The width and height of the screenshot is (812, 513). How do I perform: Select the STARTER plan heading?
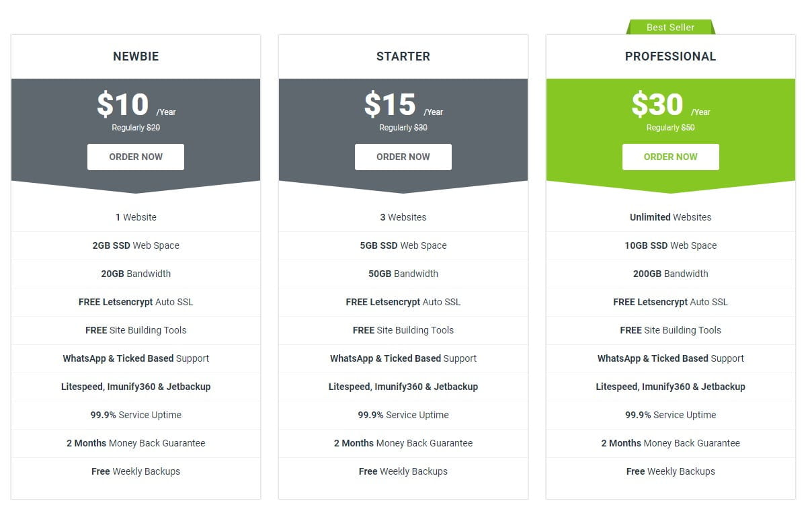point(403,56)
